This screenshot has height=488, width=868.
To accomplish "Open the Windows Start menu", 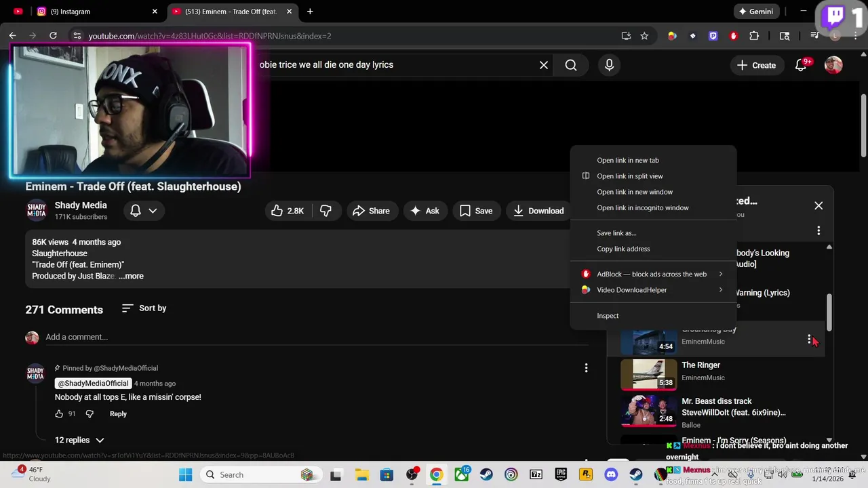I will 185,474.
